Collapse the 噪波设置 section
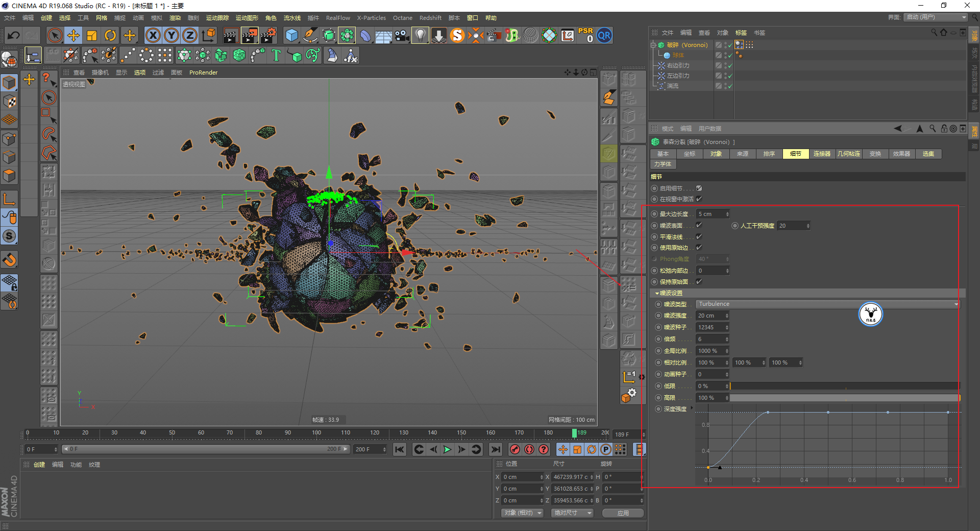Viewport: 980px width, 531px height. click(657, 294)
